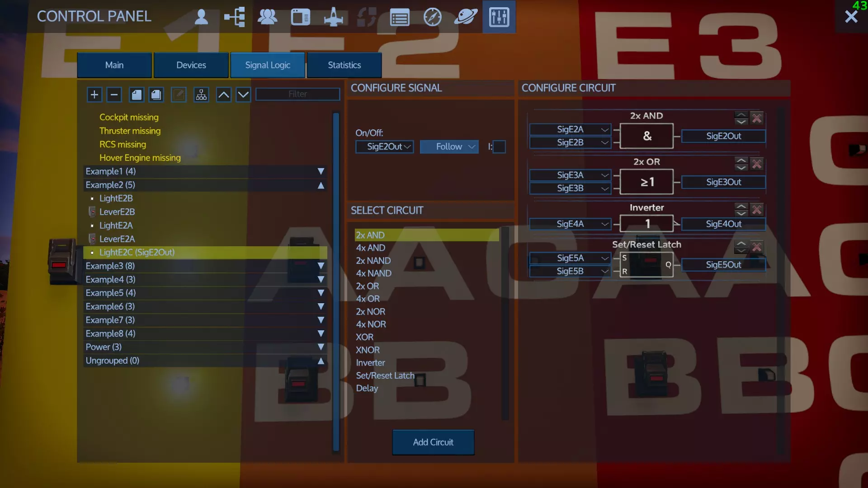Viewport: 868px width, 488px height.
Task: Open the galaxy map planet icon
Action: [465, 17]
